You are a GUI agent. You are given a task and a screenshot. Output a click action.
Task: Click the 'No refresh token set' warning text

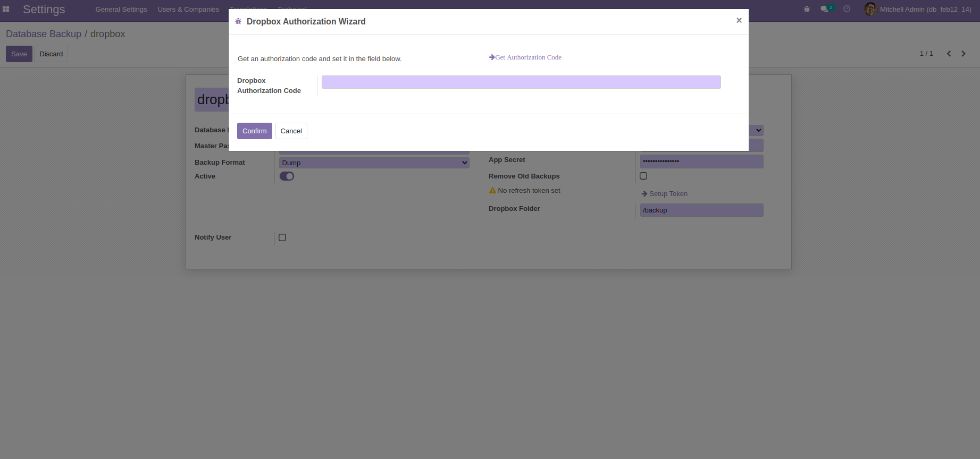click(529, 191)
